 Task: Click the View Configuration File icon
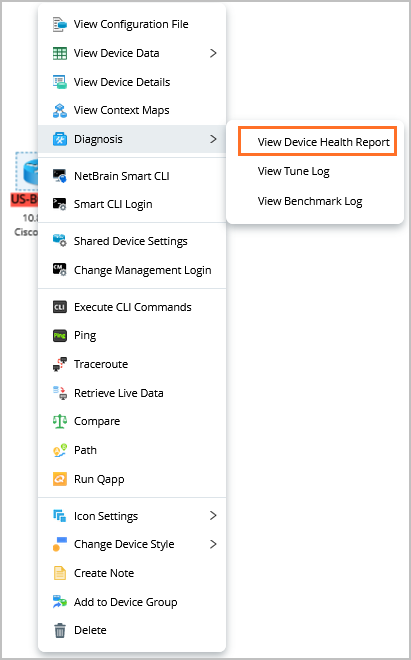pos(60,24)
